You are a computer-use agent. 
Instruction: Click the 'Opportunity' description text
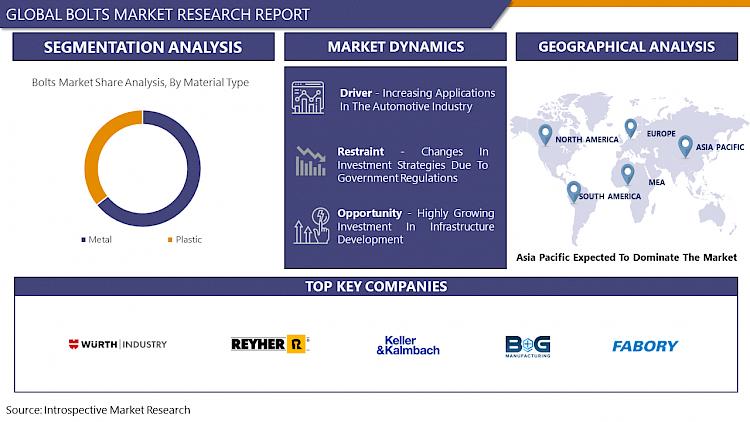(416, 226)
